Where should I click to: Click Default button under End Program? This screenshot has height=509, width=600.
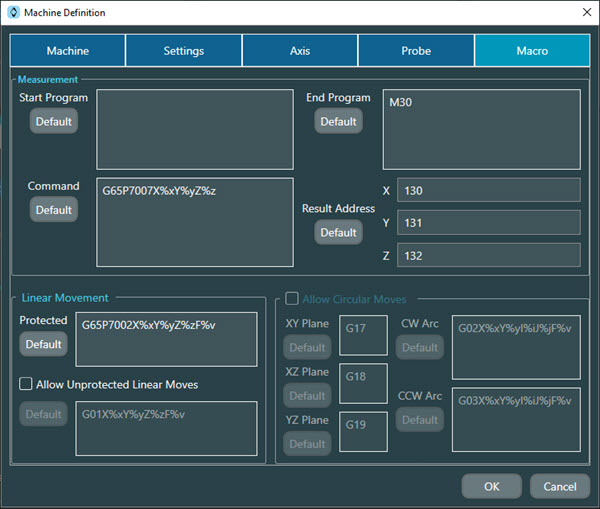coord(338,121)
